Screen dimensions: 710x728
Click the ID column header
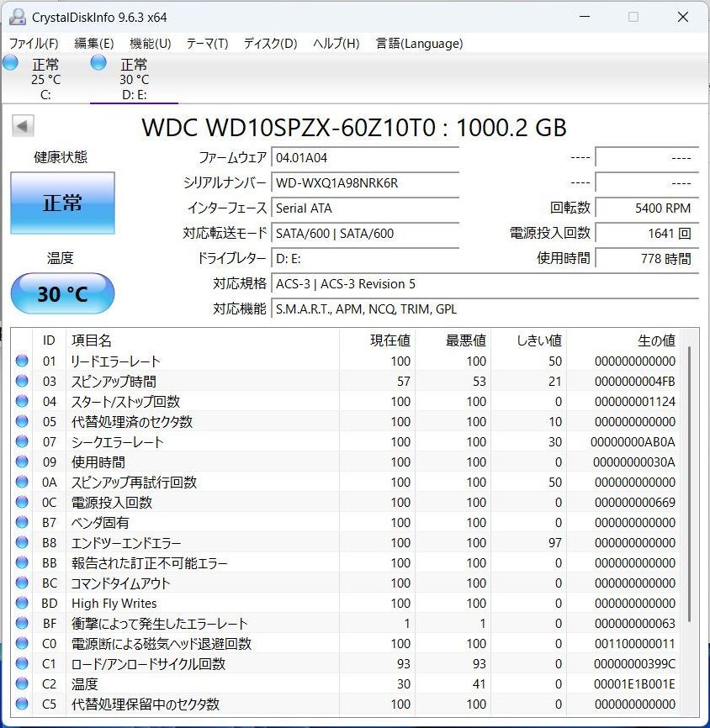[x=49, y=340]
